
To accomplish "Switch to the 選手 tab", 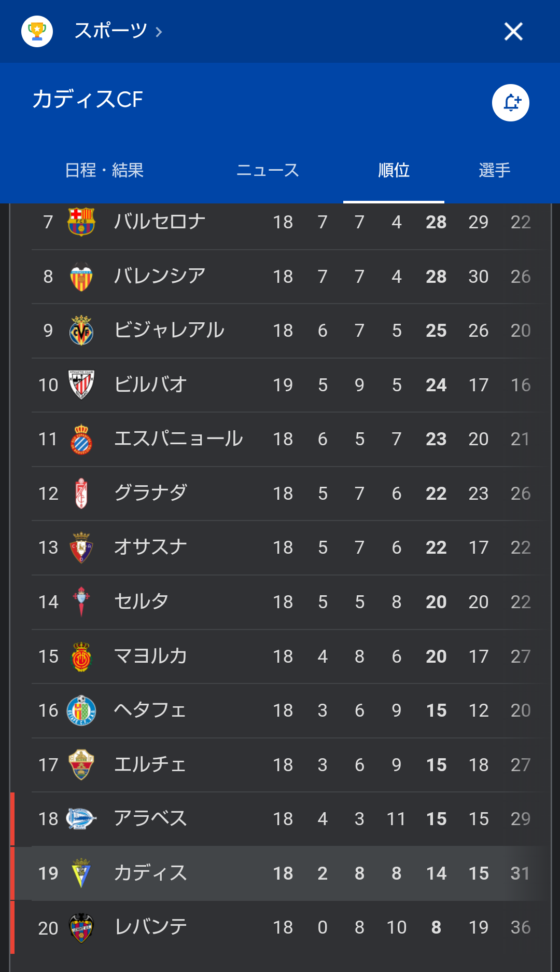I will click(495, 170).
